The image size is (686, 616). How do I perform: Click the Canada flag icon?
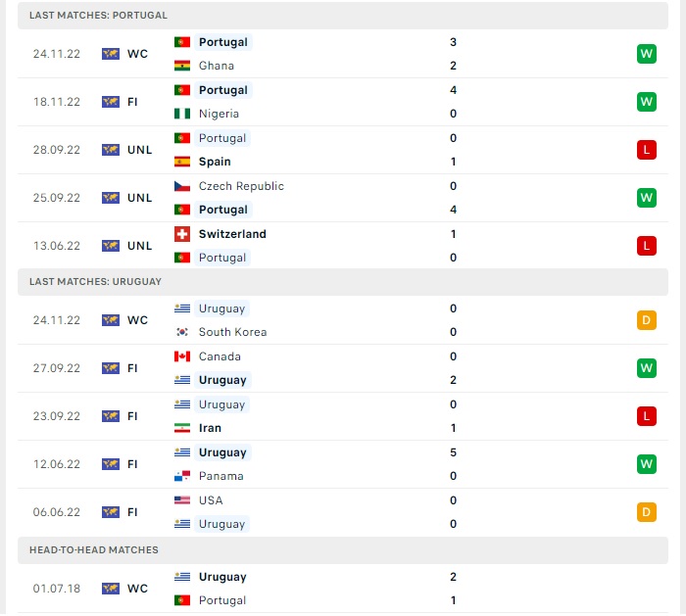coord(181,356)
